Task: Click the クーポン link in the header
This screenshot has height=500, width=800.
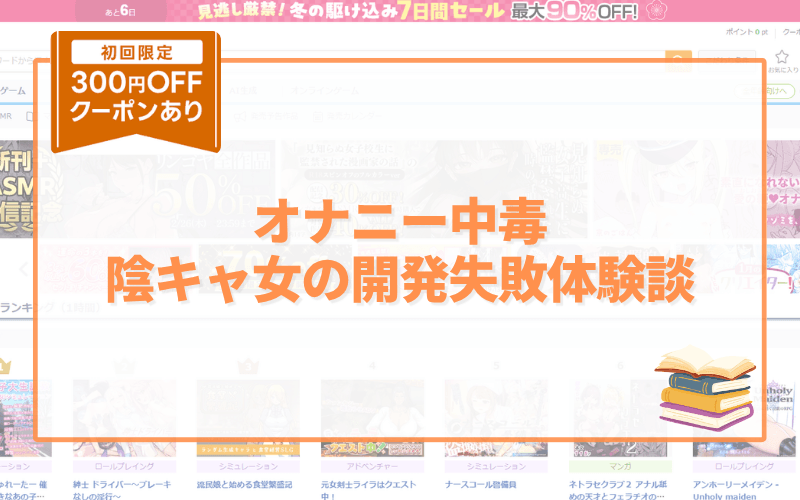Action: (x=791, y=32)
